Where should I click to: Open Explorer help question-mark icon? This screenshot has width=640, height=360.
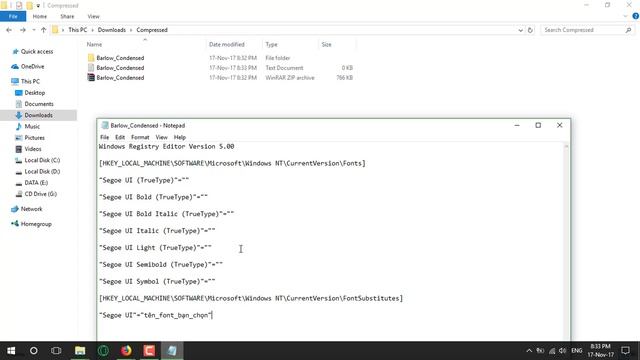click(x=636, y=16)
